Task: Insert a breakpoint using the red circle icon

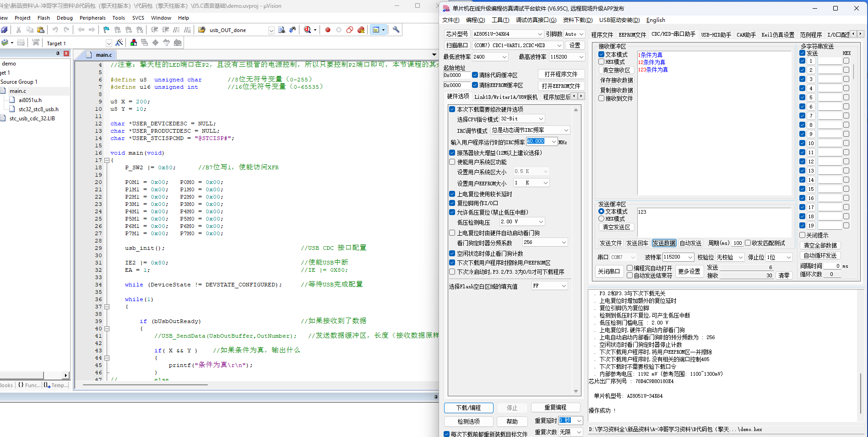Action: click(x=328, y=30)
